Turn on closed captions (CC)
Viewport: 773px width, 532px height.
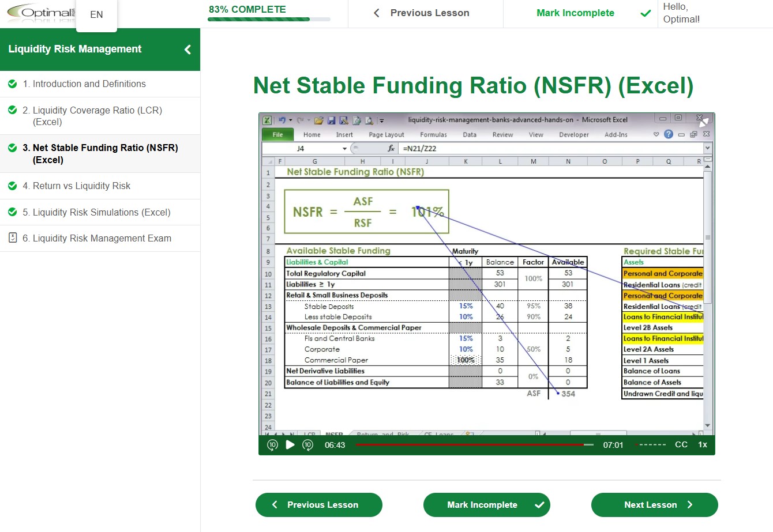(x=681, y=445)
